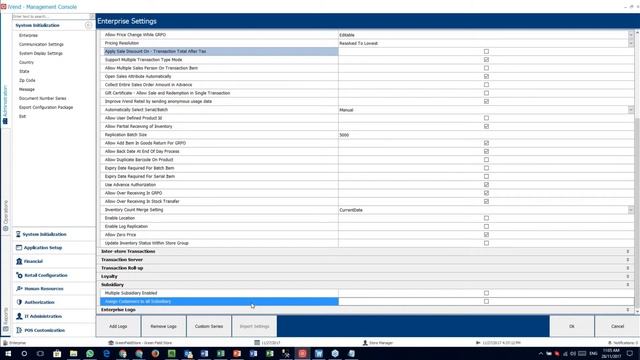The height and width of the screenshot is (360, 640).
Task: Open PowerPoint from the taskbar
Action: click(x=237, y=353)
